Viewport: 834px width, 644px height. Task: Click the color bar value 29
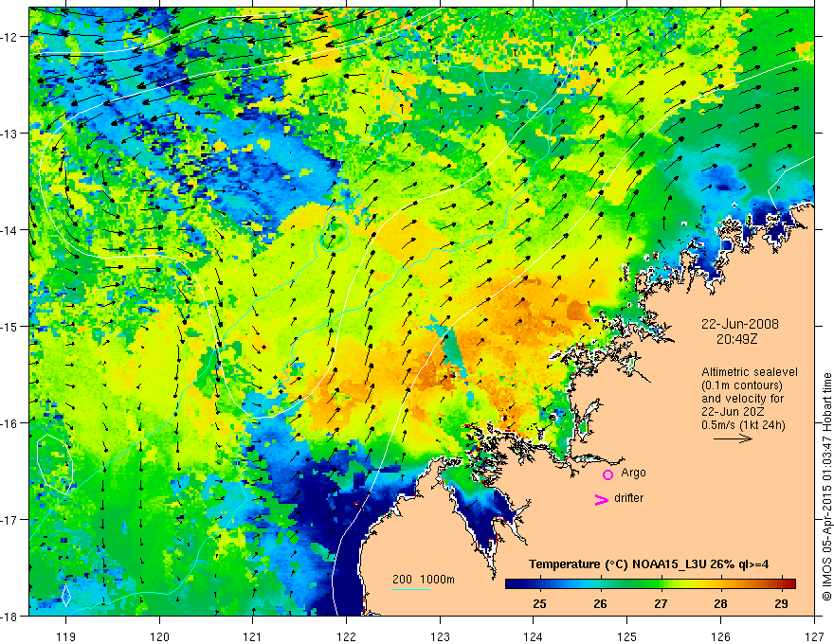point(781,604)
